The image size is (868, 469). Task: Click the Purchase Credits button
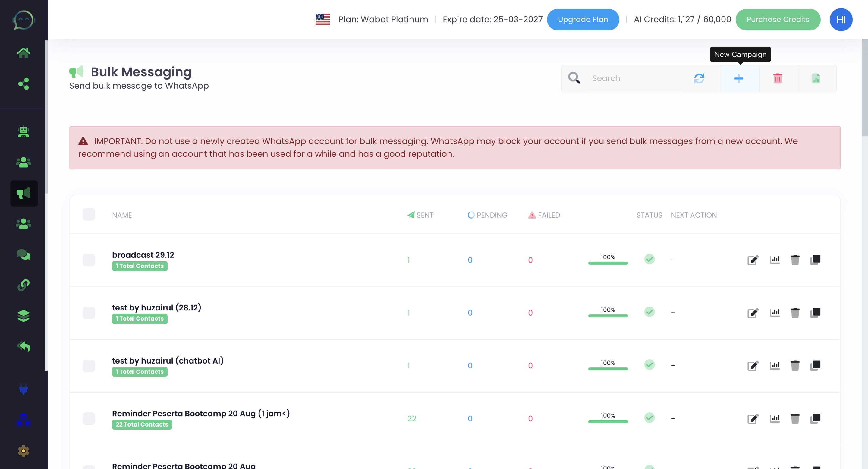[x=778, y=20]
